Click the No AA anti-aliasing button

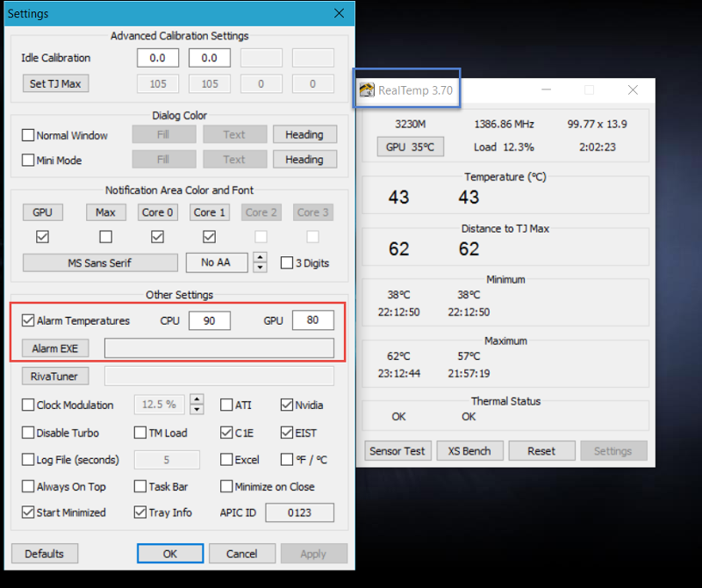216,262
